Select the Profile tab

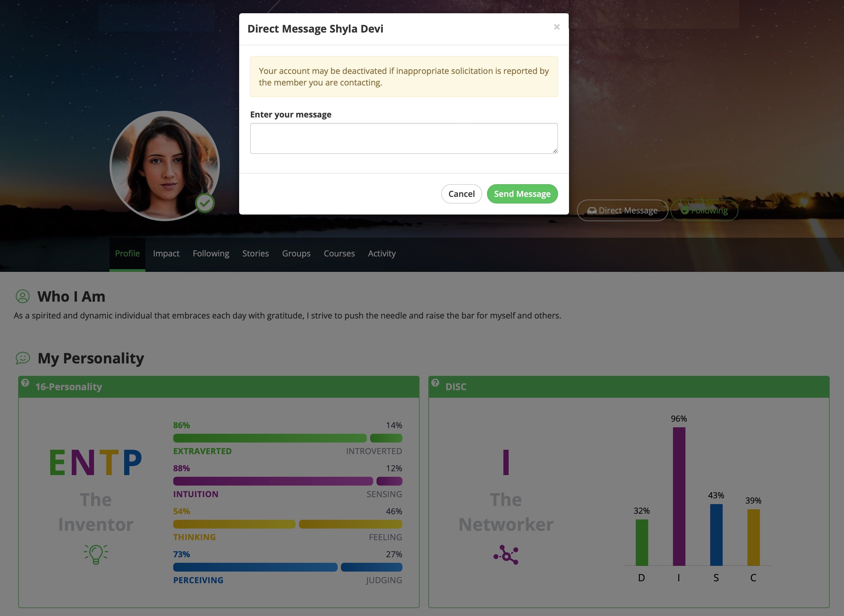point(127,253)
